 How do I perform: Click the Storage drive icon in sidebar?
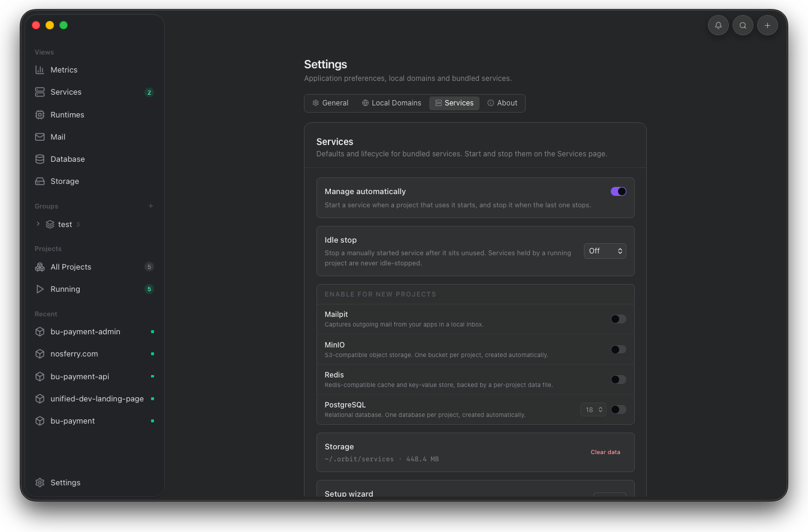(40, 181)
